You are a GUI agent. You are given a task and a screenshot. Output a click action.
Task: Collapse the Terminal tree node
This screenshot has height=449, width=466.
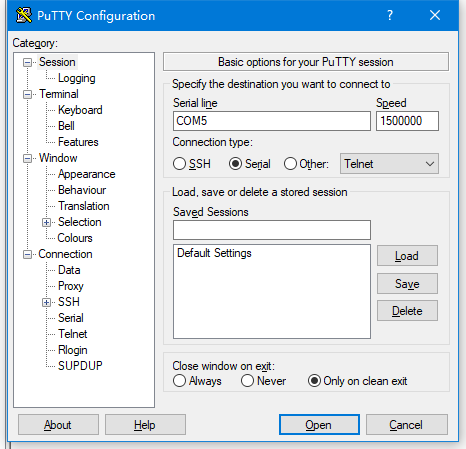[x=27, y=94]
